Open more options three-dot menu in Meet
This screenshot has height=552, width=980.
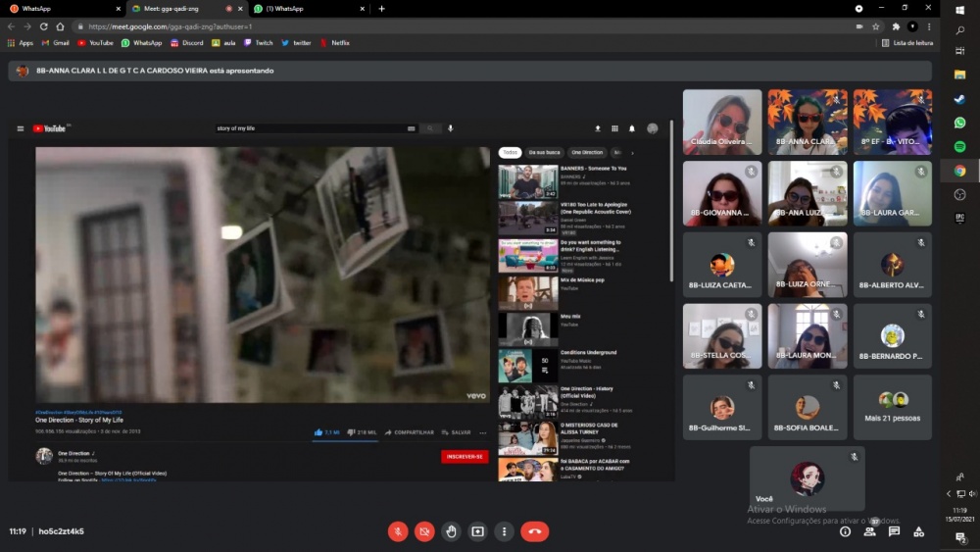(x=505, y=531)
